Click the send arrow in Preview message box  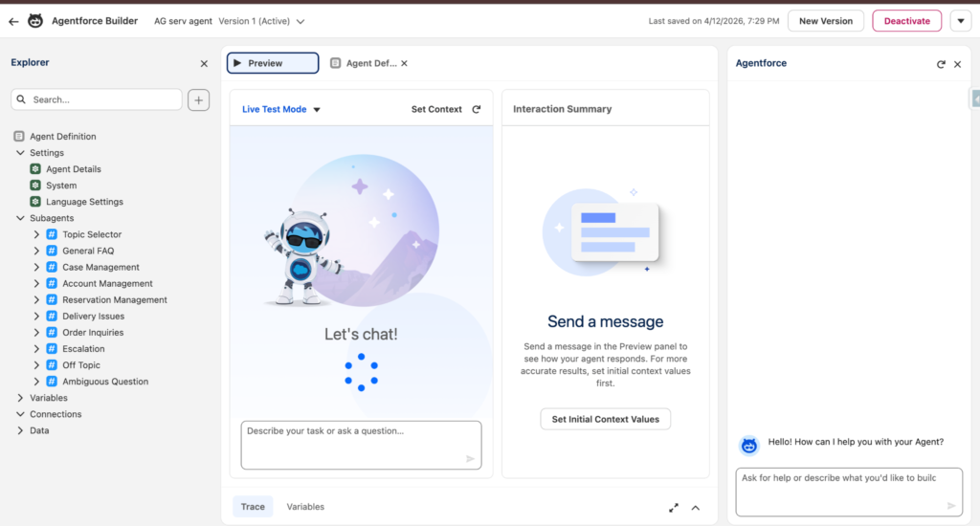(470, 459)
